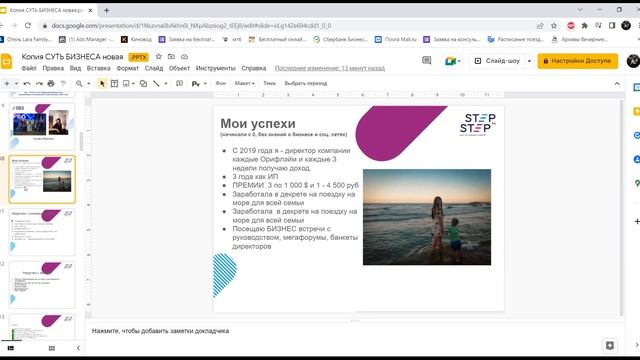Undo the last action
Screen dimensions: 640x360
27,83
